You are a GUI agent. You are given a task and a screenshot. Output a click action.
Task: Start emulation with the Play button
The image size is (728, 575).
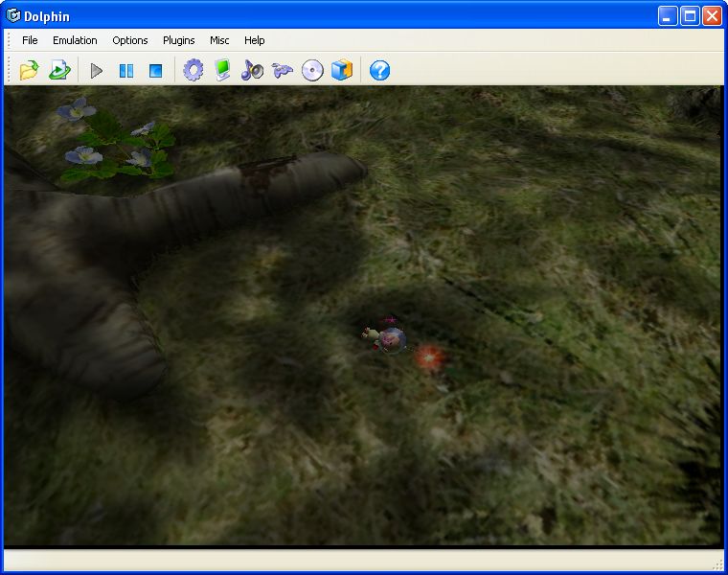96,71
